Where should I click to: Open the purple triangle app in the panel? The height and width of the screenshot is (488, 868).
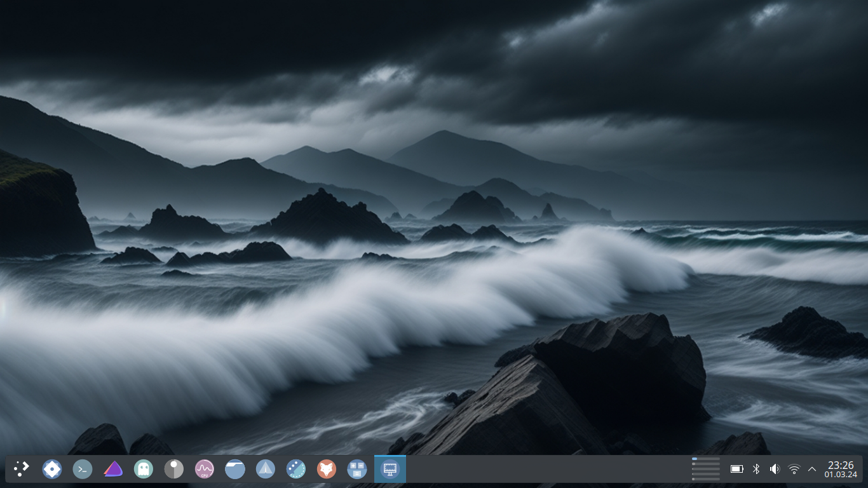coord(113,470)
